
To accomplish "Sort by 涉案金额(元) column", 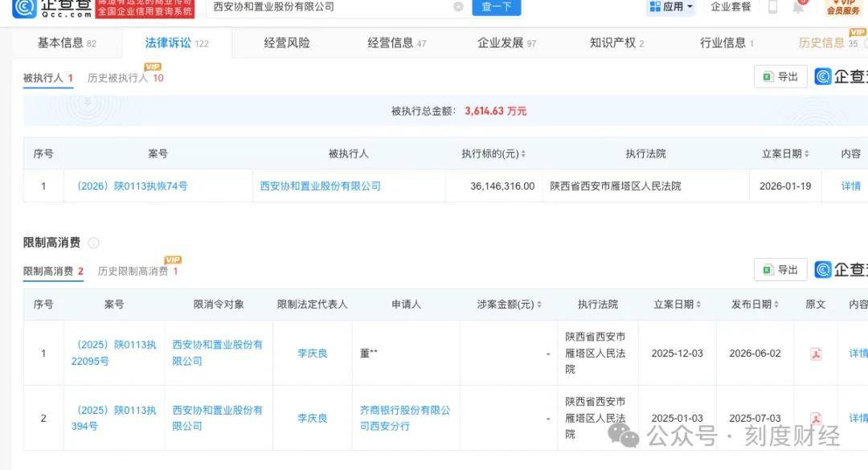I will (x=539, y=304).
